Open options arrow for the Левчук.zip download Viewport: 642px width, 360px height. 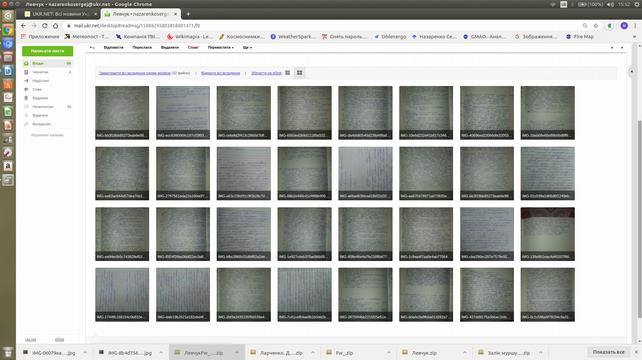tap(464, 353)
